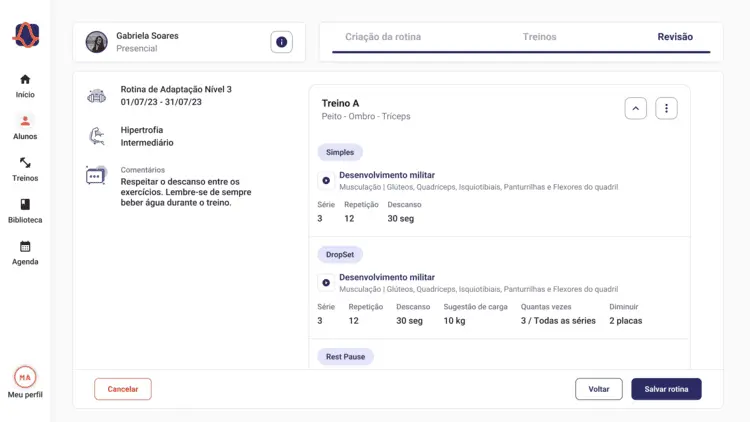
Task: Click Gabriela Soares profile photo
Action: click(x=97, y=42)
